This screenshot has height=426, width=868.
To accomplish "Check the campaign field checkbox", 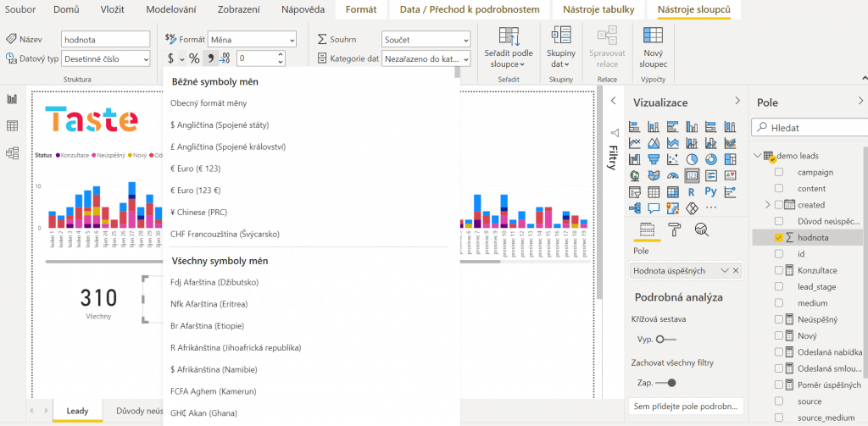I will click(778, 172).
